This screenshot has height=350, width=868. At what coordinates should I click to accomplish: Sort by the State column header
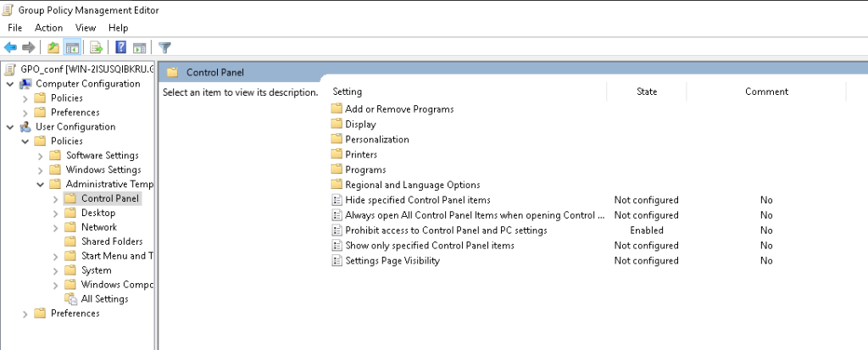(646, 92)
